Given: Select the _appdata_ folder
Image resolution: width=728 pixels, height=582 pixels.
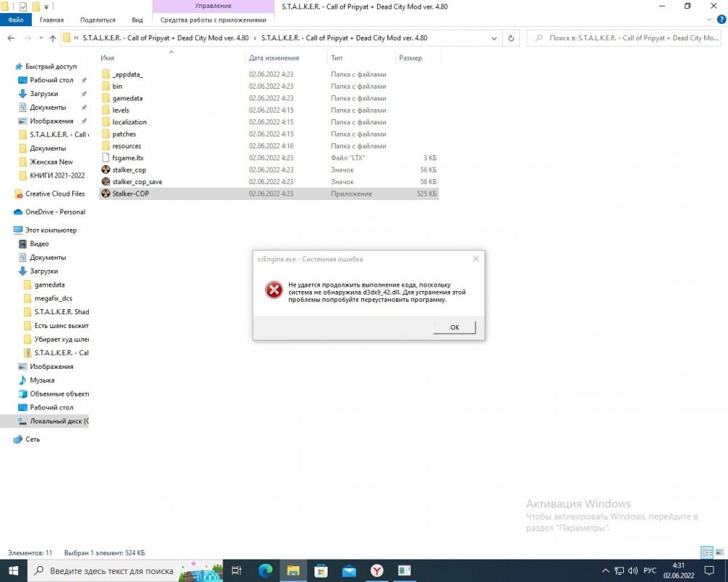Looking at the screenshot, I should point(127,74).
